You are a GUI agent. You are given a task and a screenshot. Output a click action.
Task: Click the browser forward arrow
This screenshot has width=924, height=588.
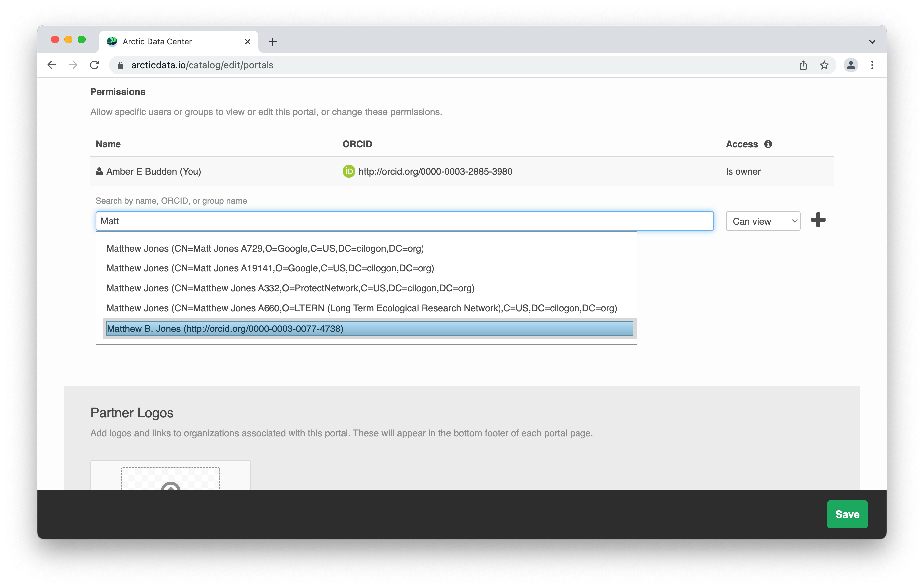[x=73, y=65]
